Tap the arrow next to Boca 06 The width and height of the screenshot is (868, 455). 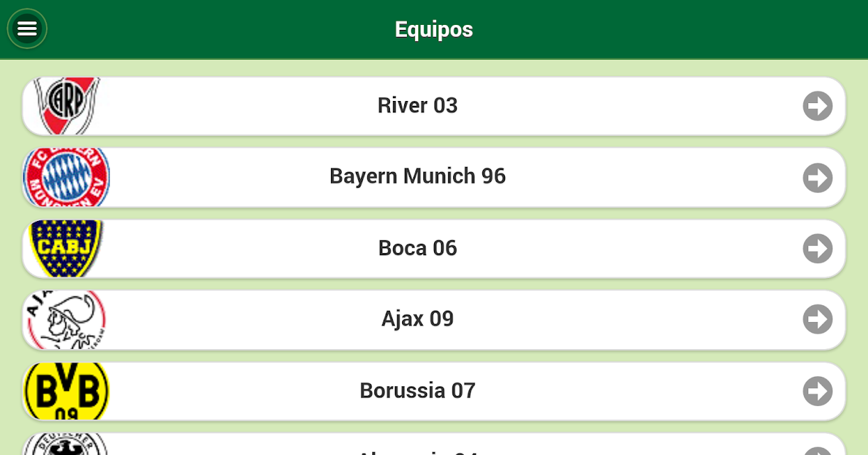[818, 248]
